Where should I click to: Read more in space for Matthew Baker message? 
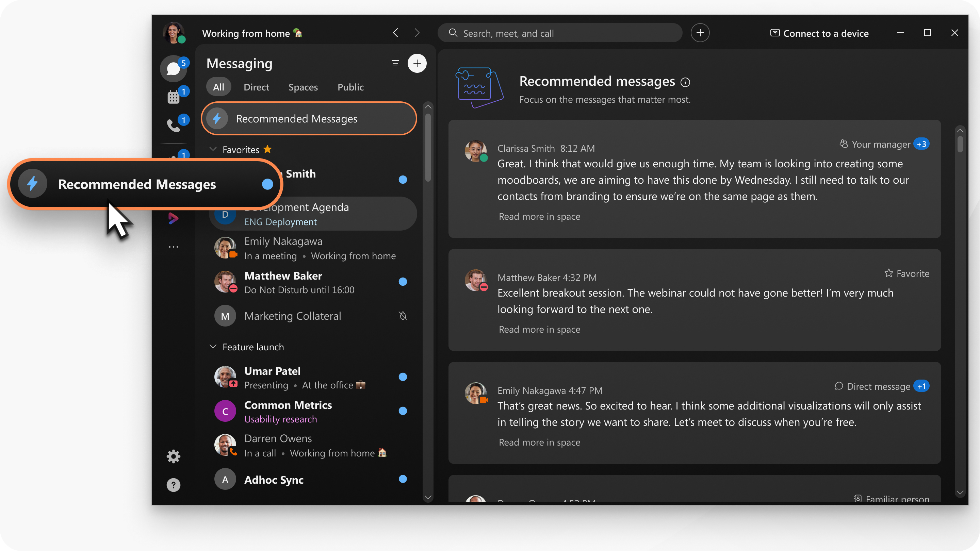(538, 329)
